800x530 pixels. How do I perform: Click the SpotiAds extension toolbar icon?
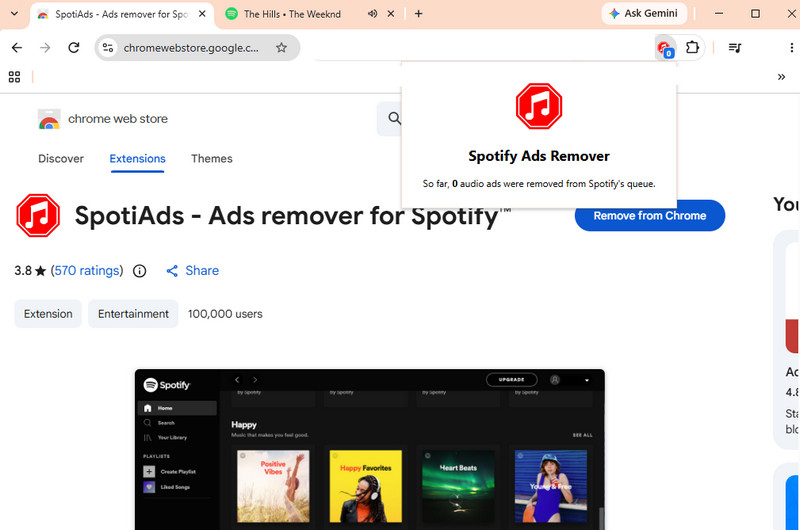(x=665, y=48)
